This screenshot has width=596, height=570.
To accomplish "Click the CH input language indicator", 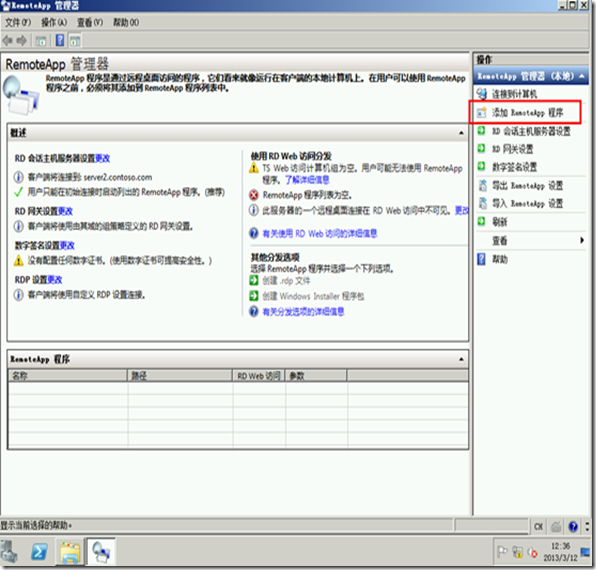I will coord(538,527).
